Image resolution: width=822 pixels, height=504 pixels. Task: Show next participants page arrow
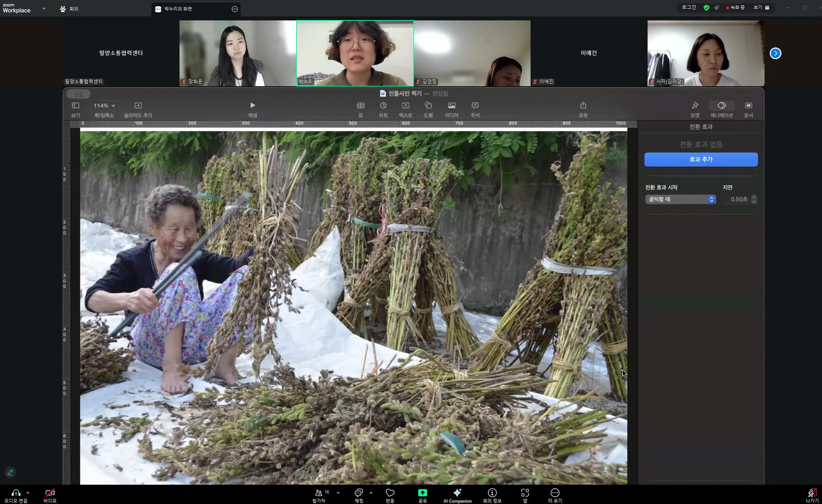[x=775, y=53]
